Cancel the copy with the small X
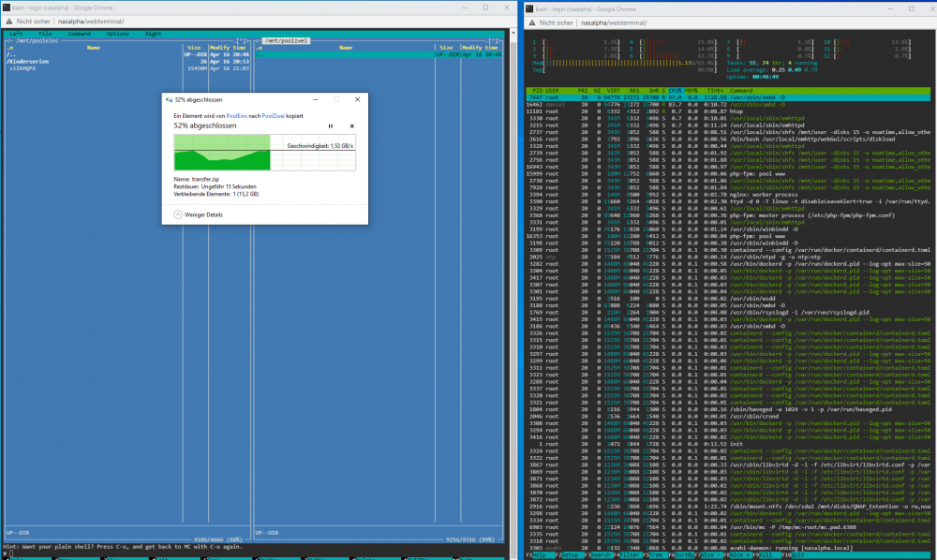The image size is (937, 560). click(x=352, y=126)
